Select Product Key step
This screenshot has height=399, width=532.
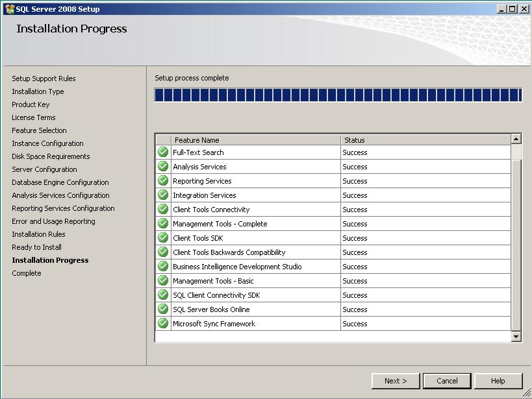tap(31, 104)
